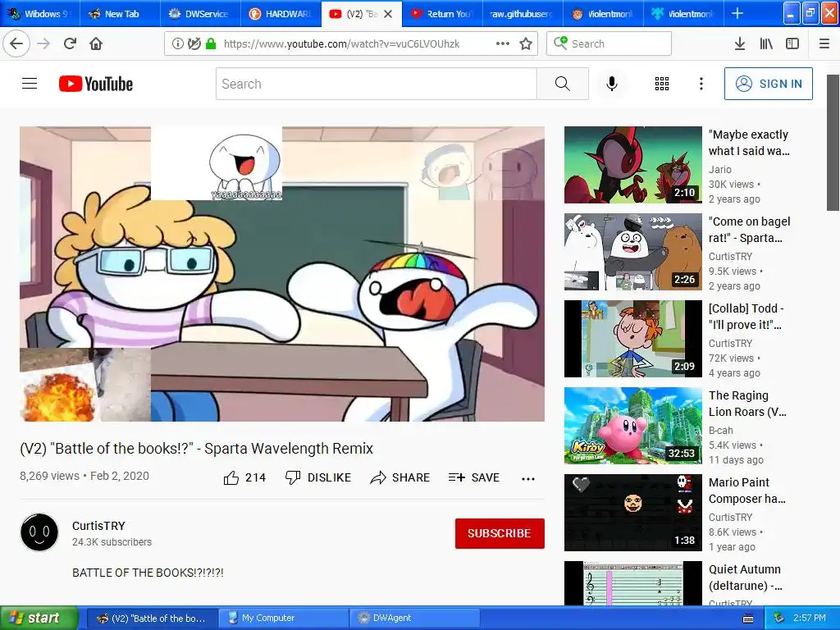Switch to the Return YouTube tab
Screen dimensions: 840x630
[x=442, y=14]
